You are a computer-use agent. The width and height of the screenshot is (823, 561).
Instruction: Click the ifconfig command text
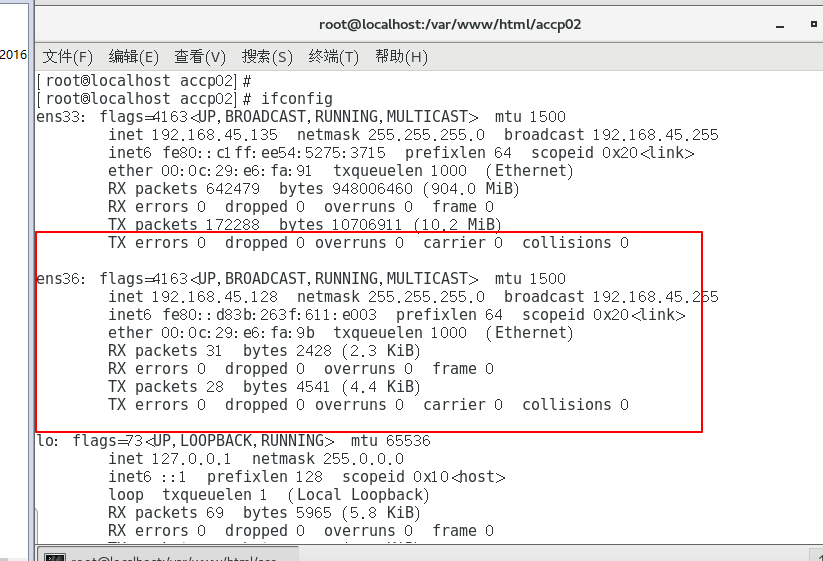[x=297, y=99]
